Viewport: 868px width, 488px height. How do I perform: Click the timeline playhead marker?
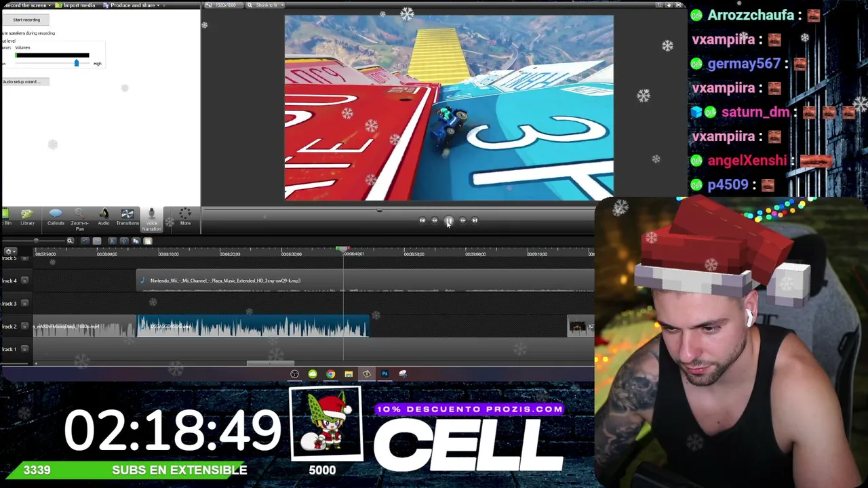click(342, 251)
